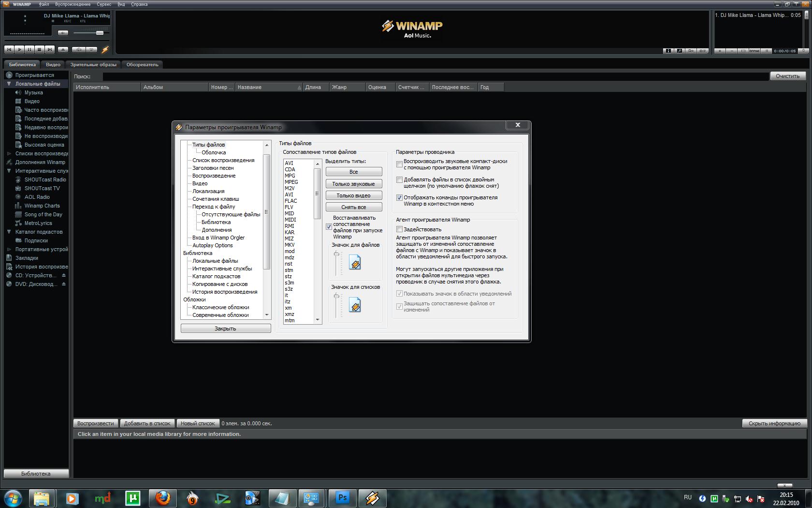Open the Прочие (Misc) playlist menu
This screenshot has width=812, height=508.
pos(754,51)
